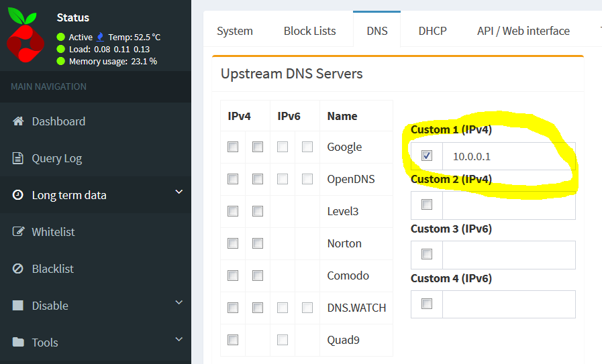Tick the first IPv6 checkbox for Google
The width and height of the screenshot is (602, 364).
[x=283, y=147]
